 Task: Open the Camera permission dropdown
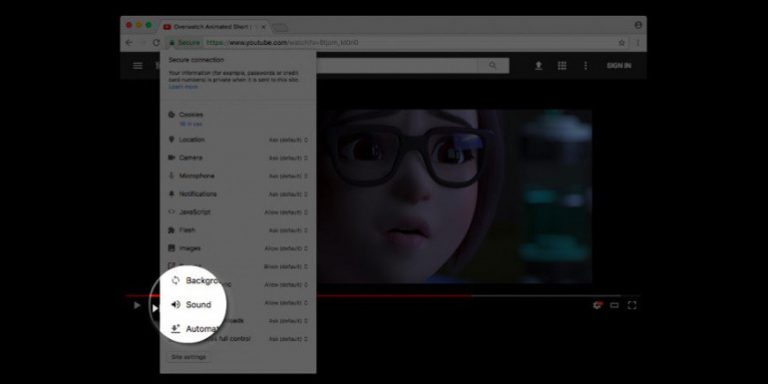pos(288,158)
